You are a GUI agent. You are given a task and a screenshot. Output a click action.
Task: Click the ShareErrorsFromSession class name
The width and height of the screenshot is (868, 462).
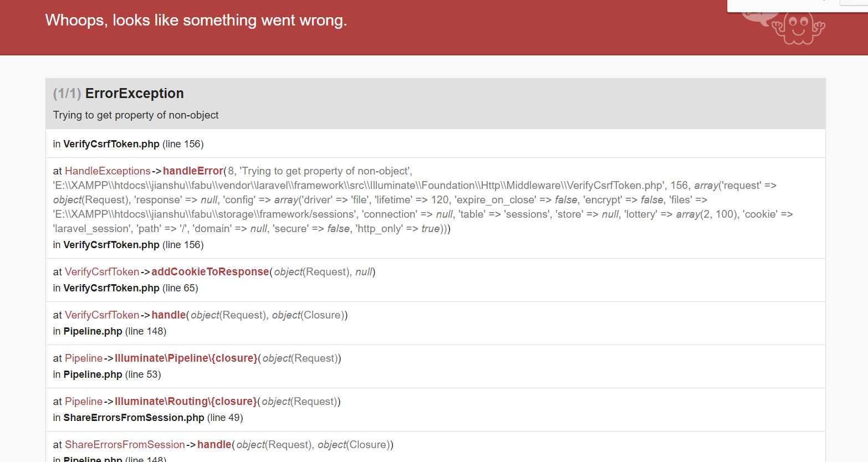click(x=125, y=445)
